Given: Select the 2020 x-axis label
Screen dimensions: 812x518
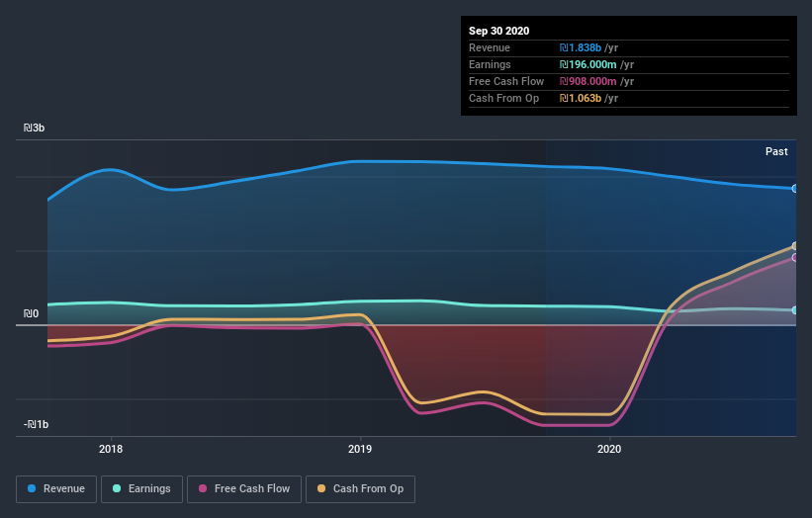Looking at the screenshot, I should (x=609, y=449).
